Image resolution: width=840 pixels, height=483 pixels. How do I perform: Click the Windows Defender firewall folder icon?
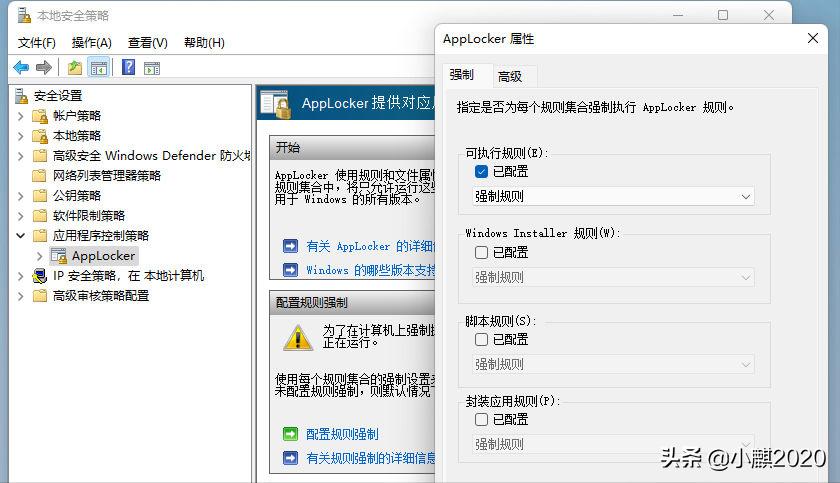(40, 156)
